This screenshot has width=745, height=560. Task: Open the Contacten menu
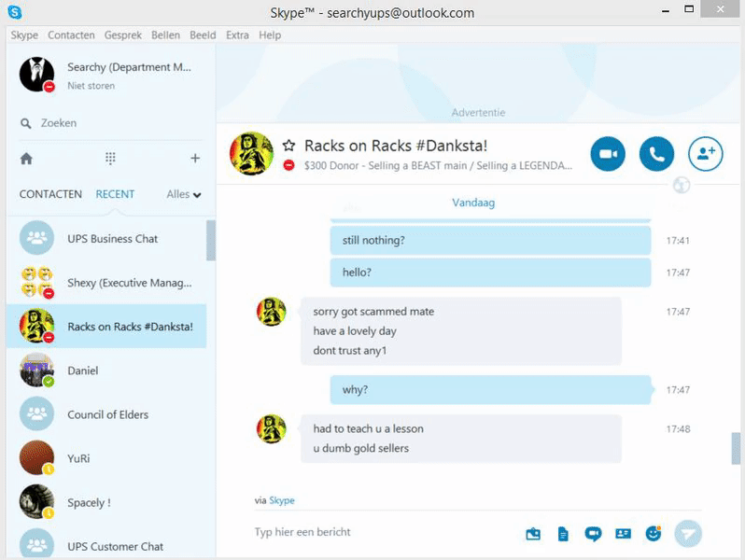tap(71, 35)
